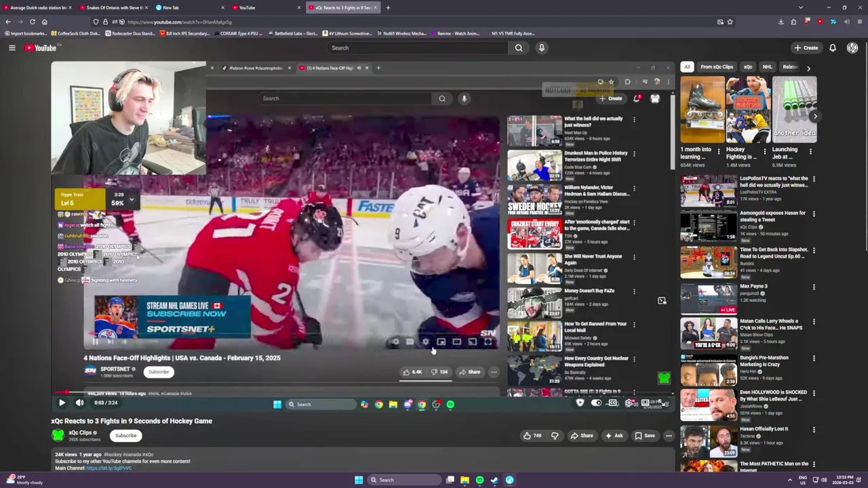Switch to Snakes Of Ontario browser tab
The width and height of the screenshot is (868, 488).
pos(114,7)
